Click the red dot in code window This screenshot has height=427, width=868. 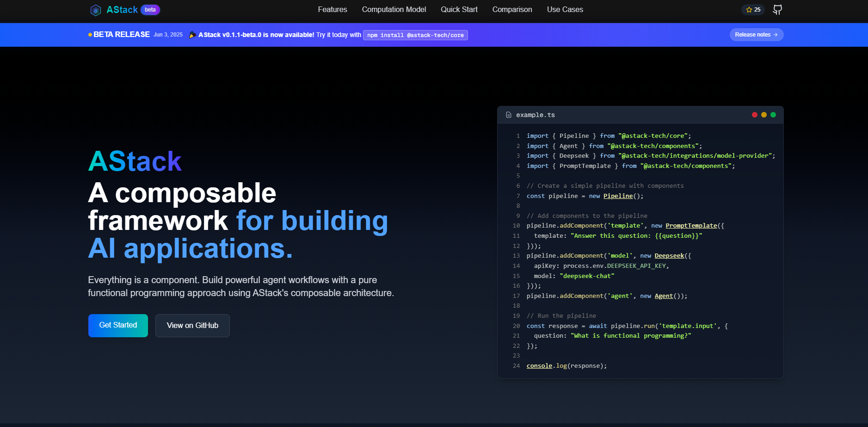click(755, 115)
